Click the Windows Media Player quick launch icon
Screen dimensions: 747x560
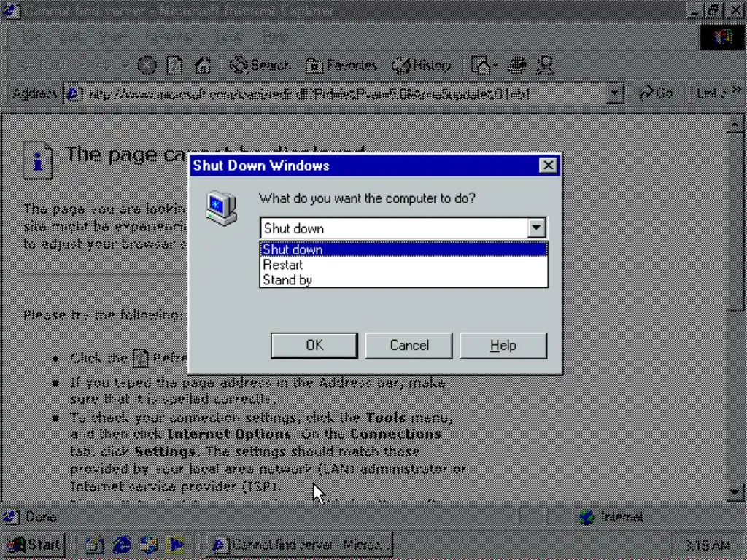pos(177,545)
